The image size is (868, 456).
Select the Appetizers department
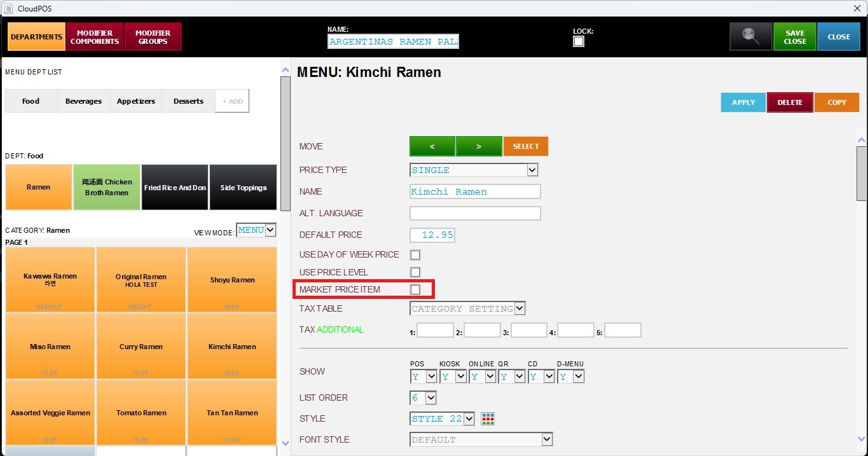136,101
